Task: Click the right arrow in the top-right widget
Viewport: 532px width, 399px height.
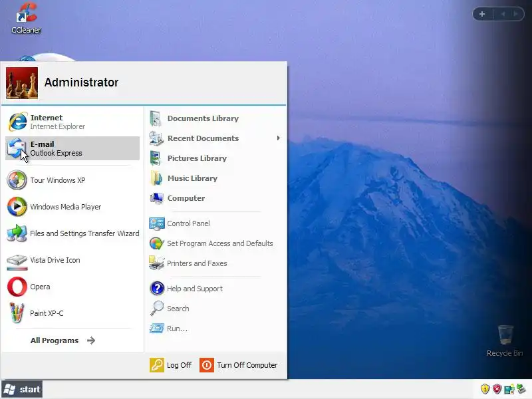Action: click(516, 14)
